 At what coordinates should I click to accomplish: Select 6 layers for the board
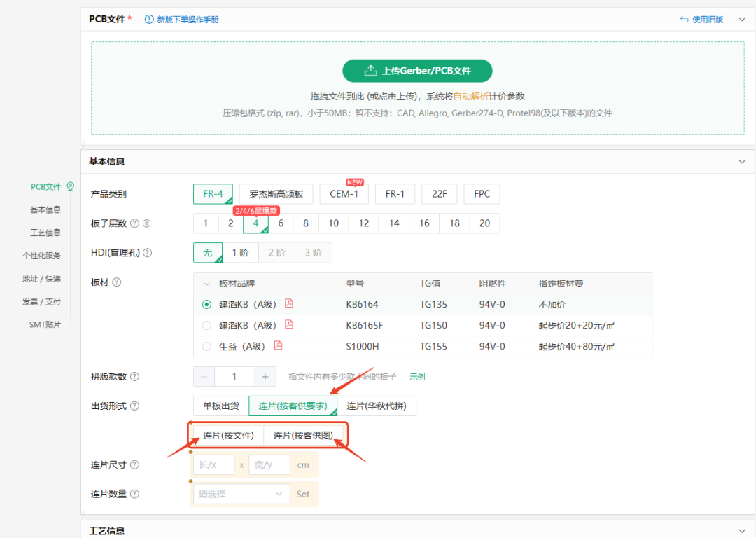coord(281,223)
